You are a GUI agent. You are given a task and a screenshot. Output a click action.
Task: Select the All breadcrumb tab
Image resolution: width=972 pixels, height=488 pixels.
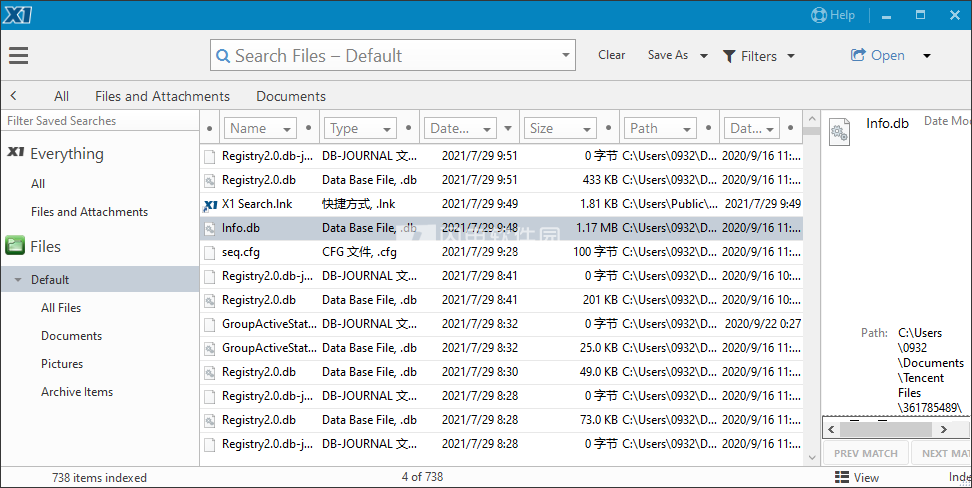(x=61, y=96)
